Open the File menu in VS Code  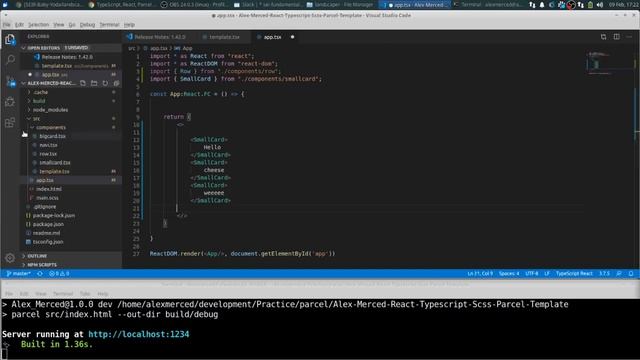coord(7,25)
